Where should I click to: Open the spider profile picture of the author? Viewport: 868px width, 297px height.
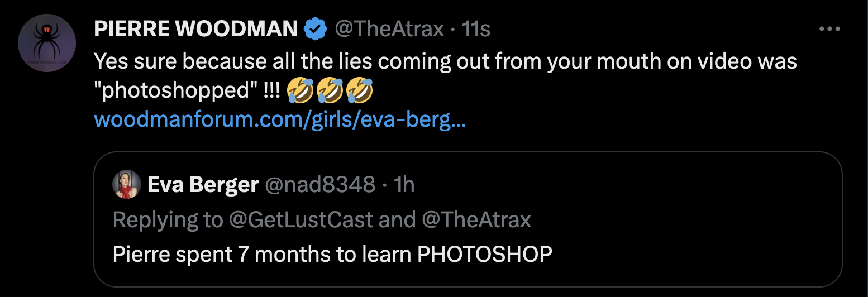(47, 44)
